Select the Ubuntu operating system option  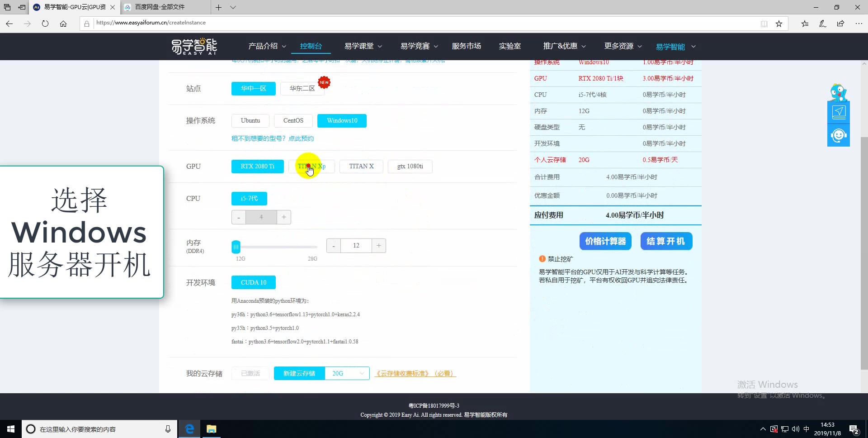(250, 120)
